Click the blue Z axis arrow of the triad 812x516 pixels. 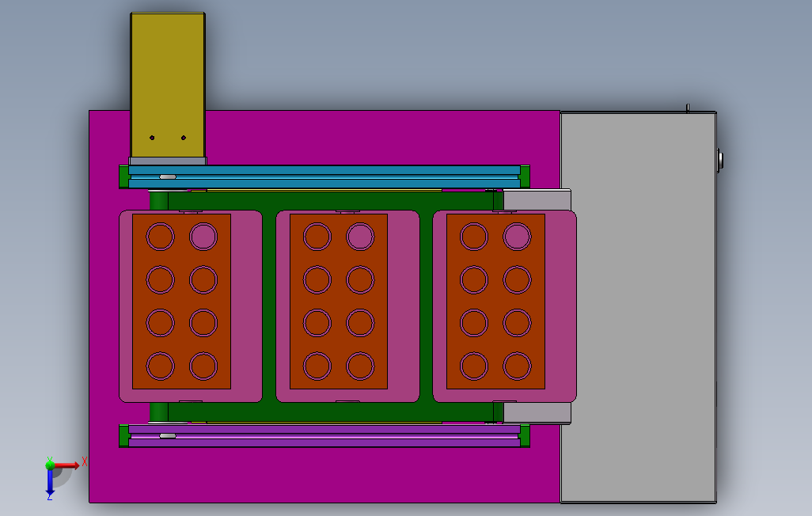tap(50, 482)
